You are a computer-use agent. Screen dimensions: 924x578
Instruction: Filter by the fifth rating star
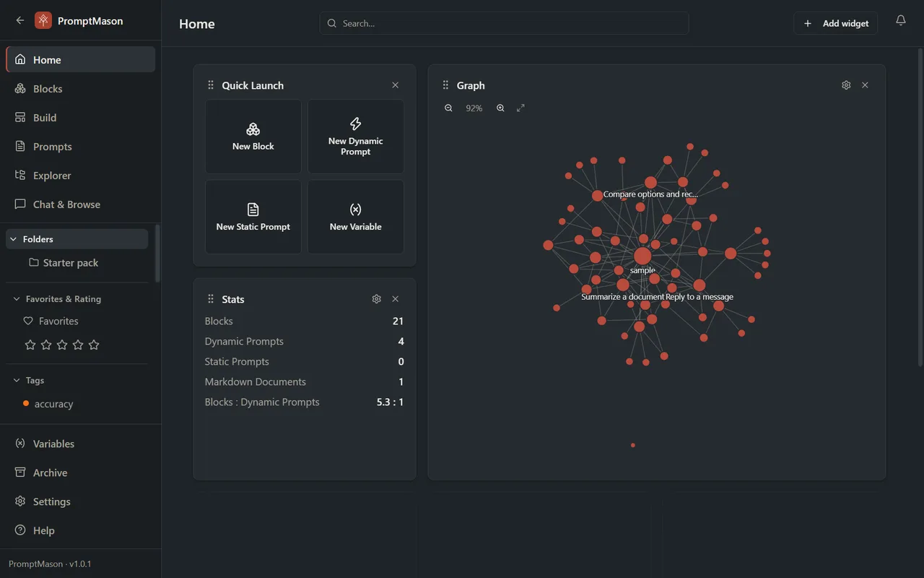tap(94, 345)
